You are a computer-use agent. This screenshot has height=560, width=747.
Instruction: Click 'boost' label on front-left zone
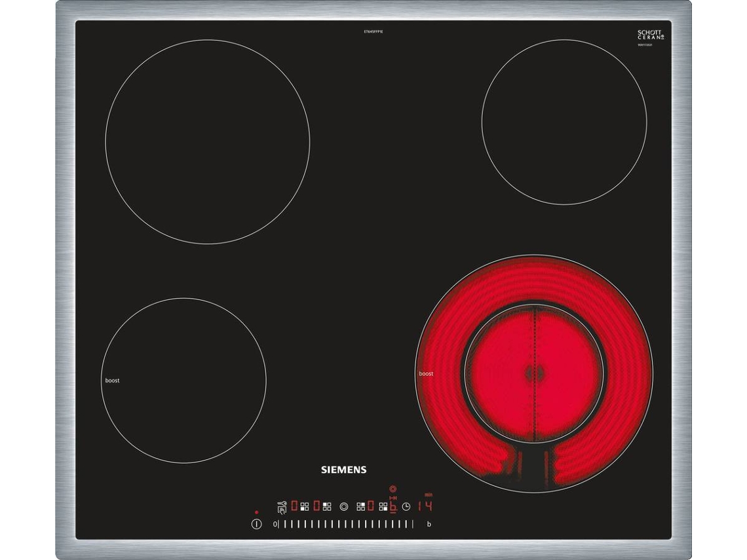click(x=113, y=381)
